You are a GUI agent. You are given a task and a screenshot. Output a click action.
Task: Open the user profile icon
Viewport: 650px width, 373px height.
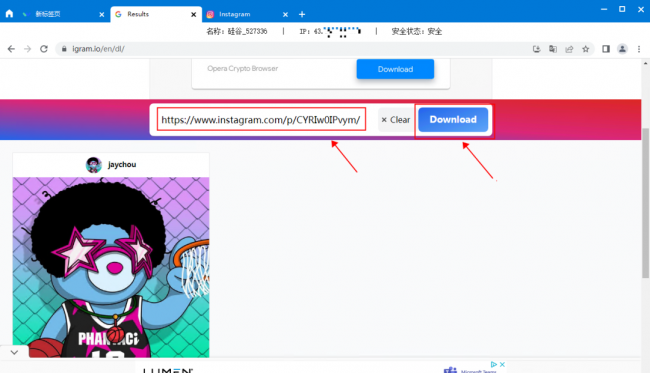tap(622, 49)
